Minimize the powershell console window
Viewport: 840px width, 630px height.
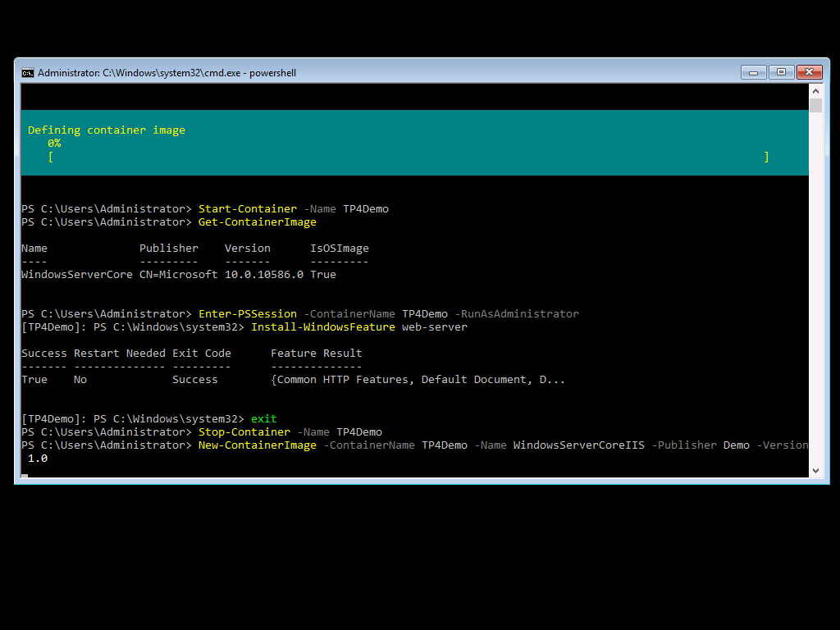pos(754,72)
